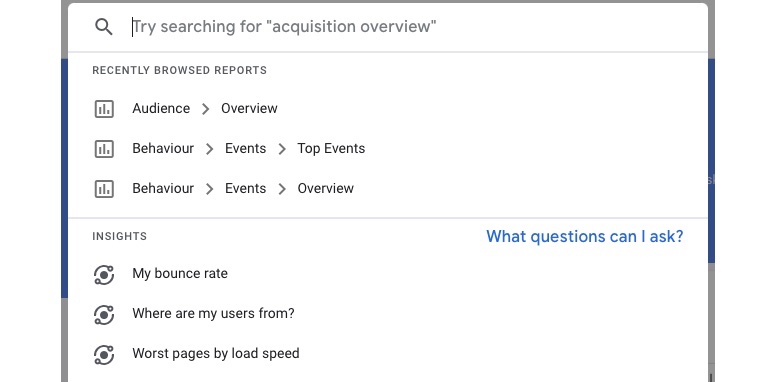Choose the Worst pages by load speed insight
Screen dimensions: 776x382
click(216, 354)
